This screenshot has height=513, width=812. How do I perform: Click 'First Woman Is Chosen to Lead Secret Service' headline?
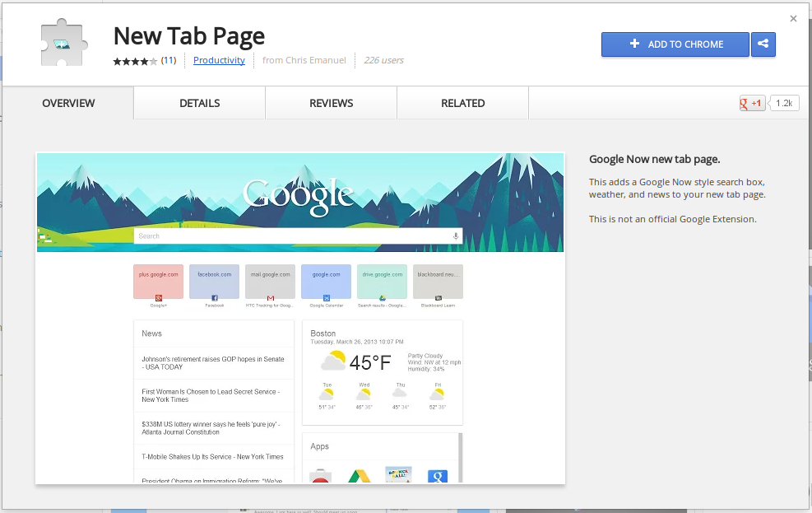211,395
